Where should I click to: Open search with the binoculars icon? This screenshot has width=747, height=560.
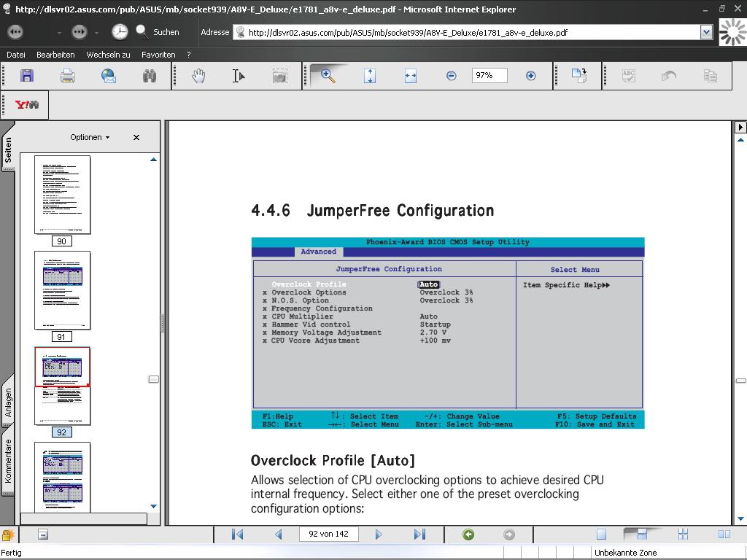[x=150, y=76]
